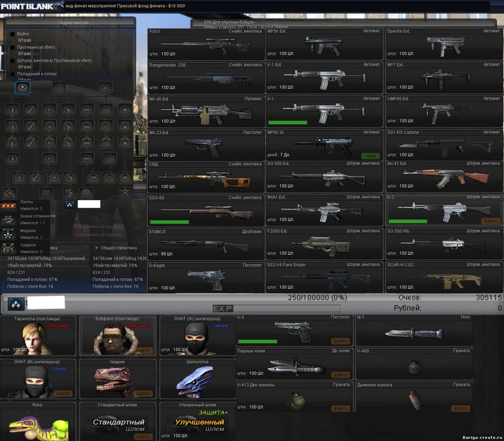The width and height of the screenshot is (504, 441).
Task: Click the Ленты ribbons three-star icon
Action: point(8,206)
